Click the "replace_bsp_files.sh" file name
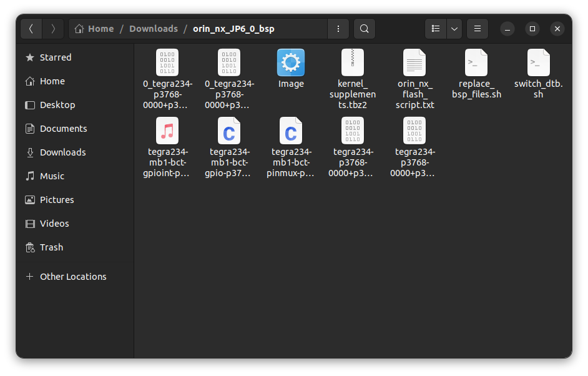Screen dimensions: 588x376 (x=476, y=89)
